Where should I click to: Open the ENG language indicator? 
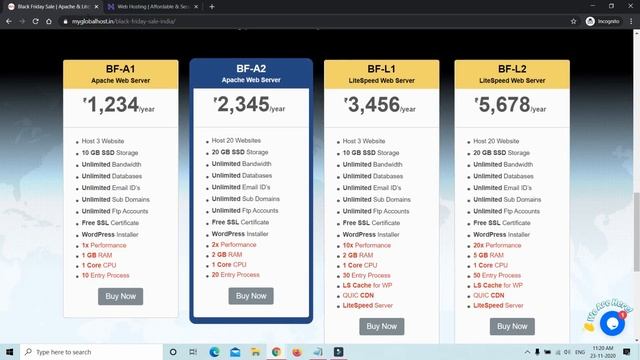(x=580, y=352)
